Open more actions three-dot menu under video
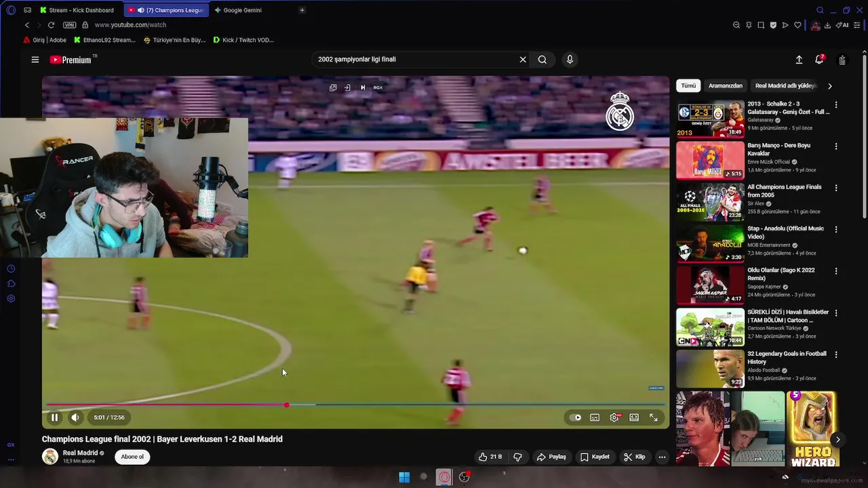Image resolution: width=868 pixels, height=488 pixels. (662, 457)
